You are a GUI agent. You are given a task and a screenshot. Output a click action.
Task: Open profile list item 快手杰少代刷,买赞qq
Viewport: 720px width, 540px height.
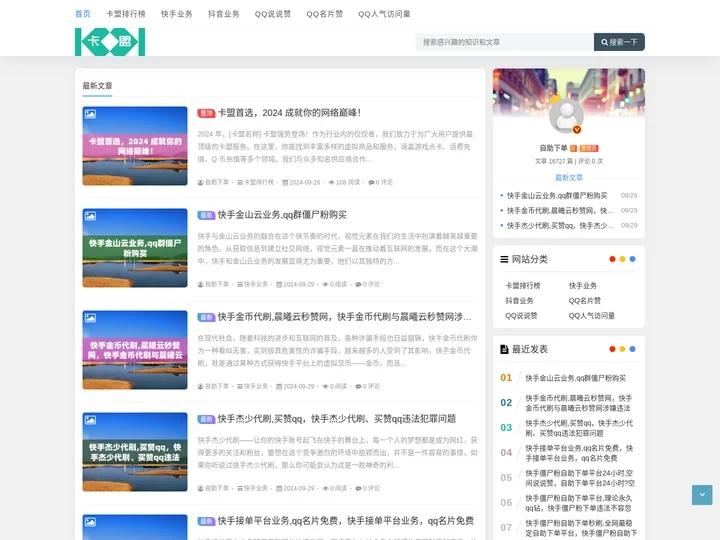pos(560,225)
